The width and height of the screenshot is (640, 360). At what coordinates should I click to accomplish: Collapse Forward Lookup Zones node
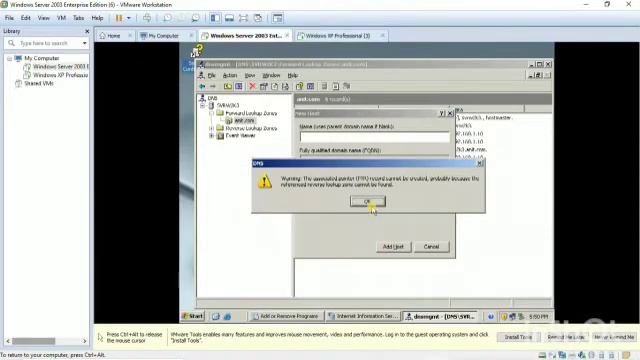tap(211, 113)
